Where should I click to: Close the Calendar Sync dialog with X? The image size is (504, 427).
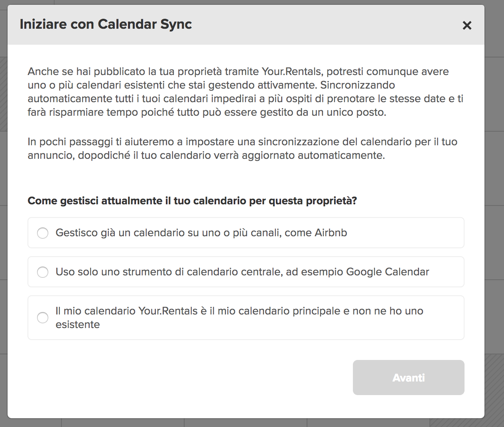(x=467, y=26)
